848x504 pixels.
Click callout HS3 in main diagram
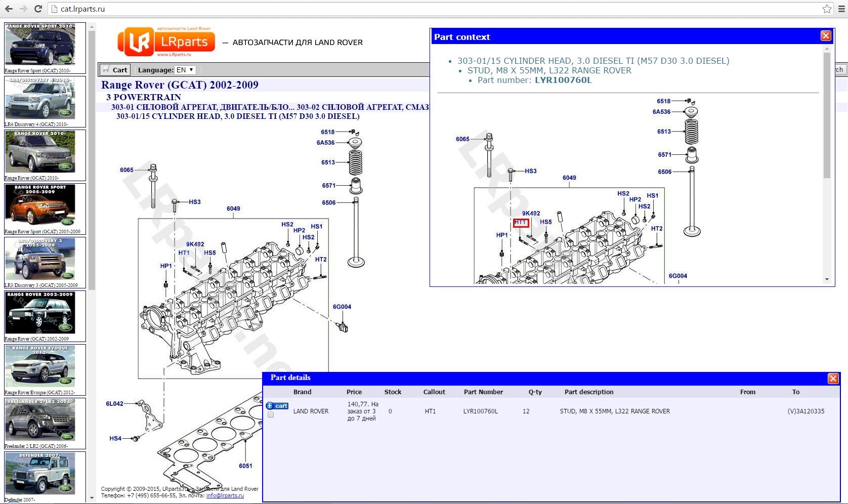pos(195,202)
